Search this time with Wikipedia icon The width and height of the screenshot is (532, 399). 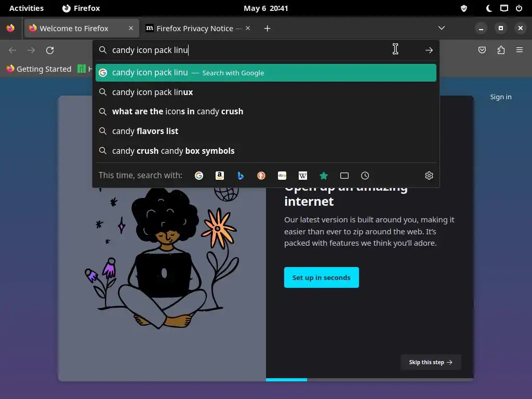click(303, 176)
